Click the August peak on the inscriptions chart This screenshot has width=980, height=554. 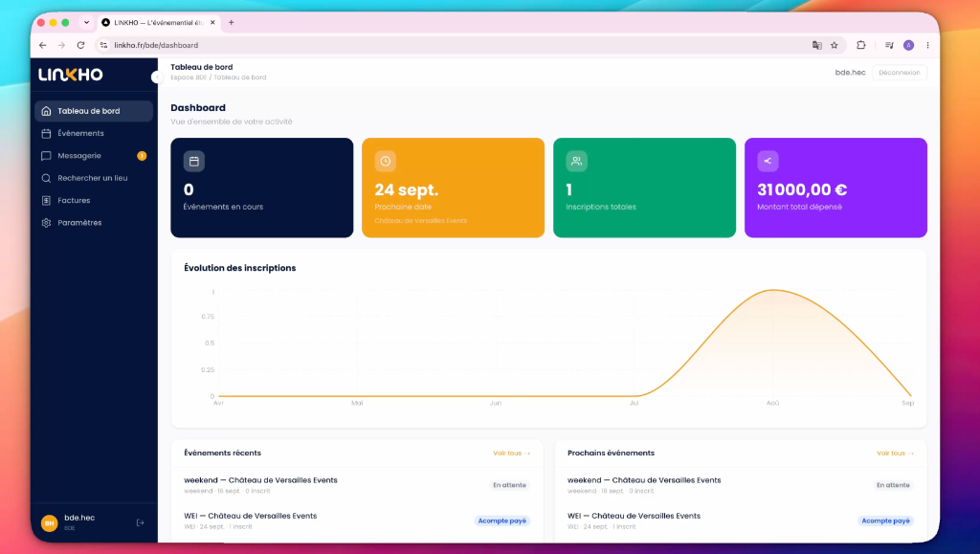(773, 290)
